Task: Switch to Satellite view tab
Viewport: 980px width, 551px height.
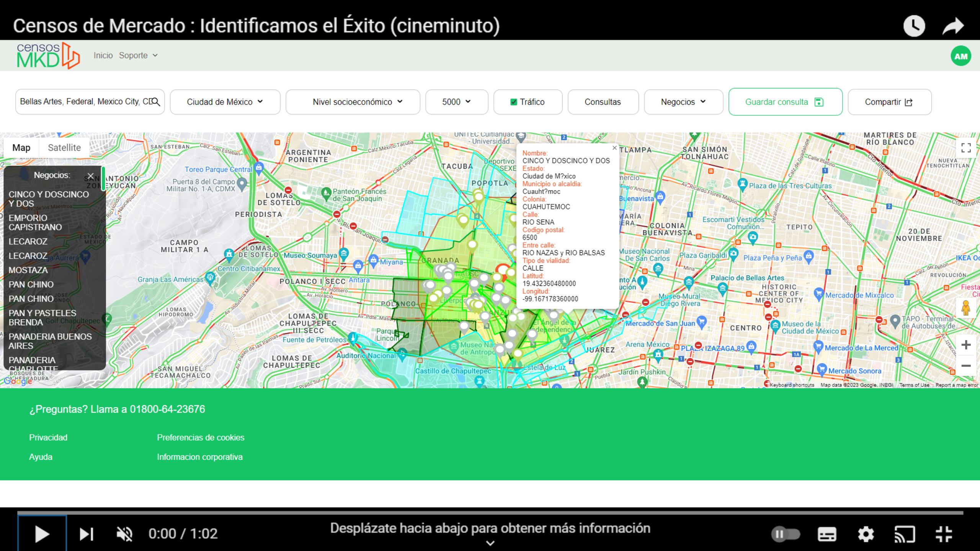Action: (x=64, y=148)
